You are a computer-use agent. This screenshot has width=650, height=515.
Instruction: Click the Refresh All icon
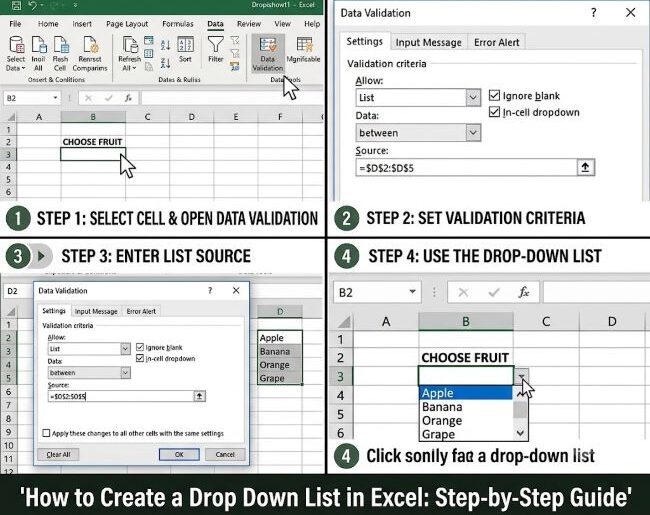(x=129, y=45)
